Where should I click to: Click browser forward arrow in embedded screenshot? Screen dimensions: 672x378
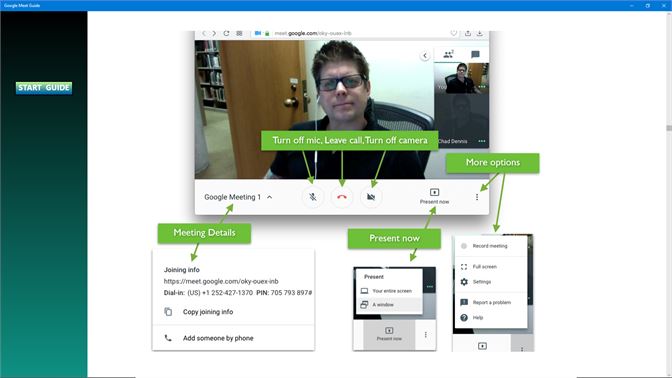coord(214,33)
